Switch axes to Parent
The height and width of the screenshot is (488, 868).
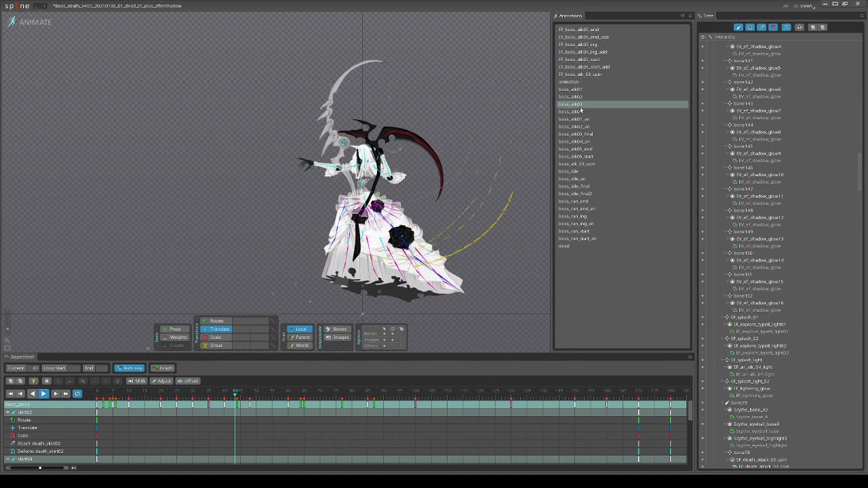(x=298, y=338)
